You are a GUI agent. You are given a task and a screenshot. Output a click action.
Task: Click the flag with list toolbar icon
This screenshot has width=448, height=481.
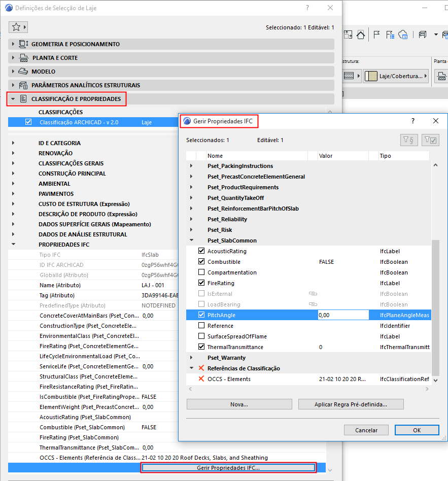(x=389, y=35)
